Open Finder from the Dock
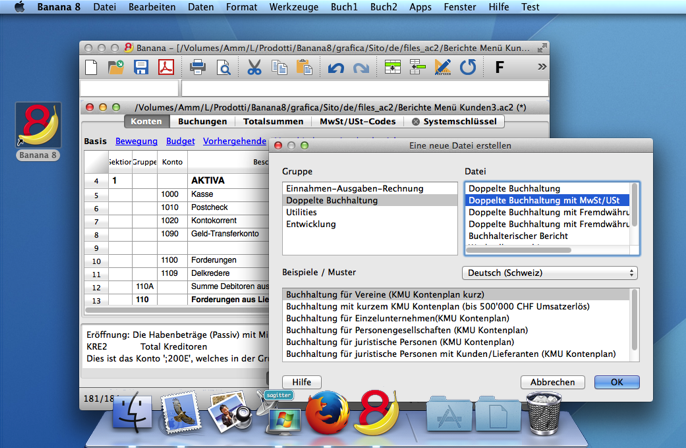686x448 pixels. [133, 413]
